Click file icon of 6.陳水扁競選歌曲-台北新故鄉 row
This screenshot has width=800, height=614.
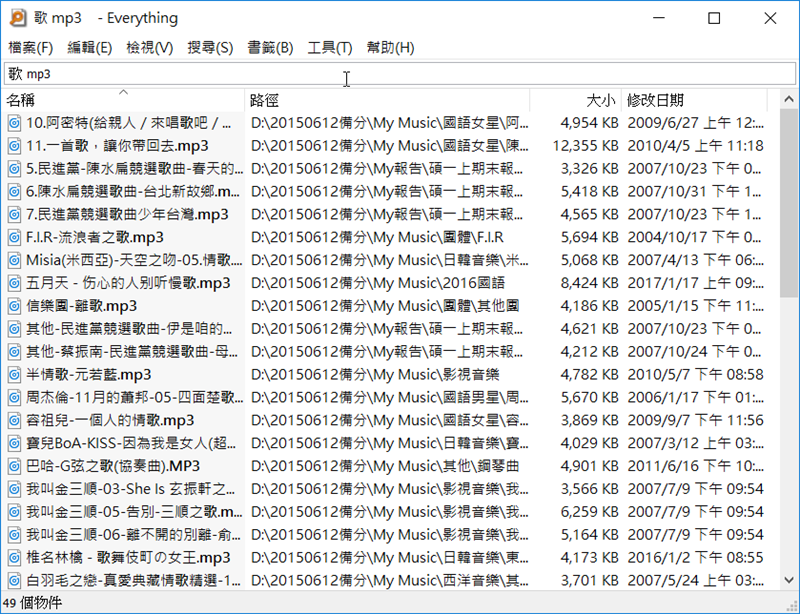(x=15, y=191)
